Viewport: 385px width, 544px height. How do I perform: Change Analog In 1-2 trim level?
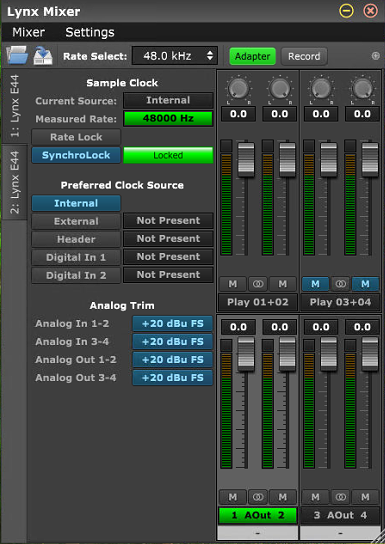pos(172,324)
